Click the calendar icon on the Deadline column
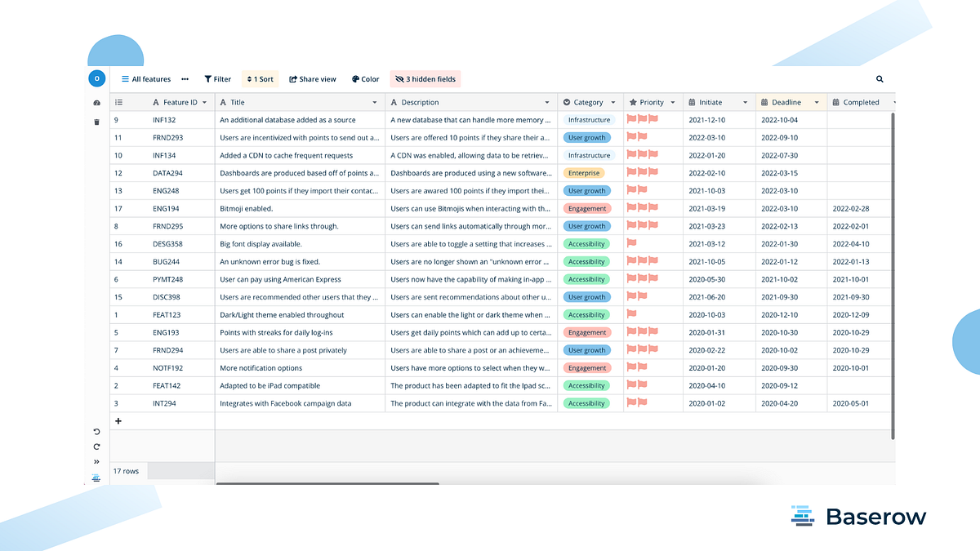Screen dimensions: 980x551 pyautogui.click(x=764, y=102)
